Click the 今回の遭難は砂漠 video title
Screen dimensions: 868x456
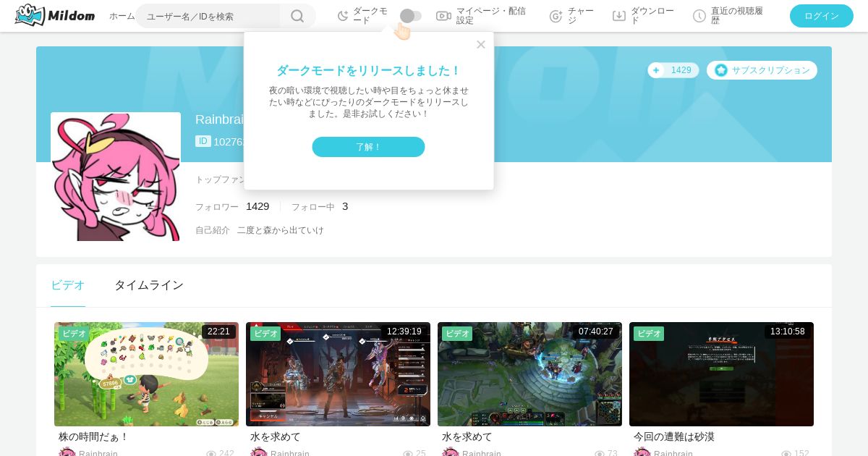(x=674, y=436)
